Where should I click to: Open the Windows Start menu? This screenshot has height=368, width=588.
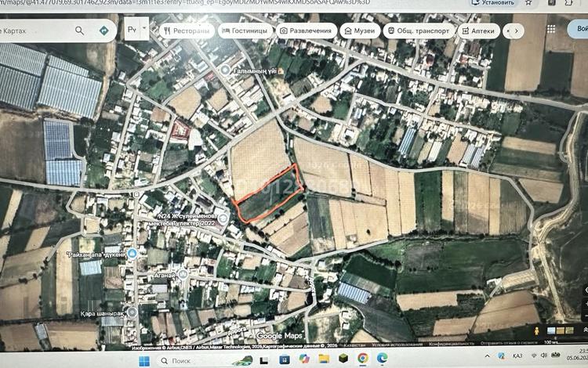coord(144,361)
